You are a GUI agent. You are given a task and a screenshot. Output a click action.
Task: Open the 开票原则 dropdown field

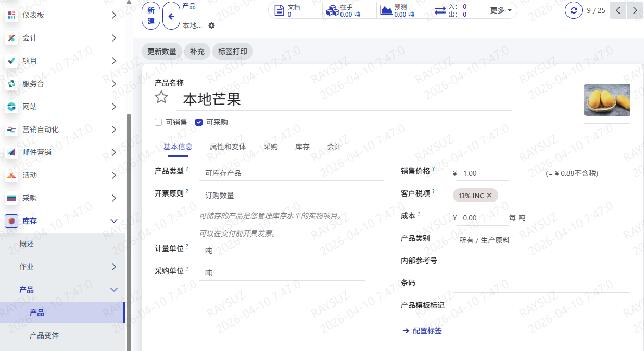click(x=292, y=196)
